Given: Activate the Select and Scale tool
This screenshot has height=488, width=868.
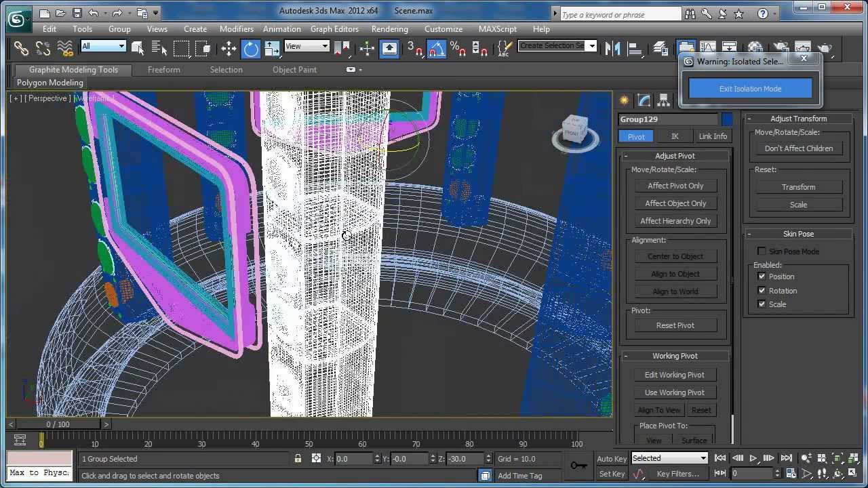Looking at the screenshot, I should click(x=272, y=48).
